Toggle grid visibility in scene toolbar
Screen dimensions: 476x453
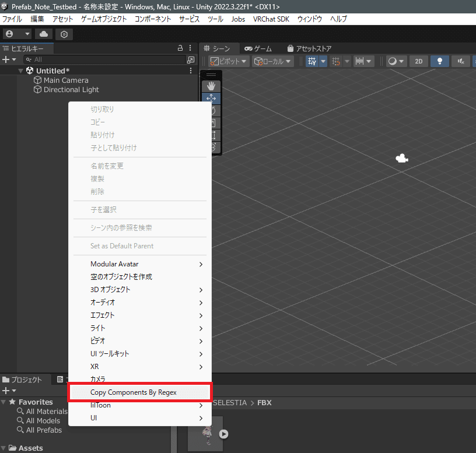coord(313,61)
